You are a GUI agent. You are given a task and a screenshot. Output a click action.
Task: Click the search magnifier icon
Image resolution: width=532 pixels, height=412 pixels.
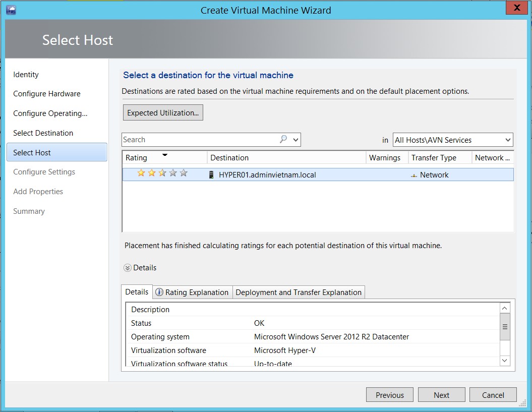pos(283,139)
